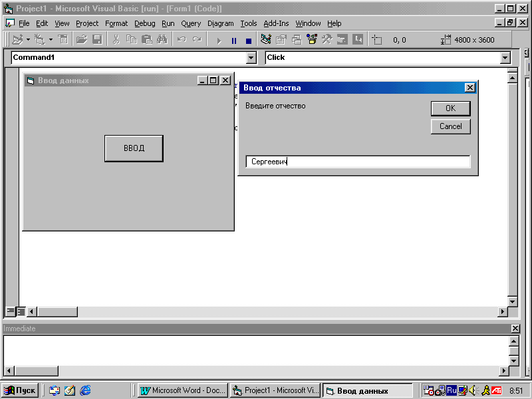Viewport: 532px width, 399px height.
Task: Minimize the Ввод данных form window
Action: [202, 80]
